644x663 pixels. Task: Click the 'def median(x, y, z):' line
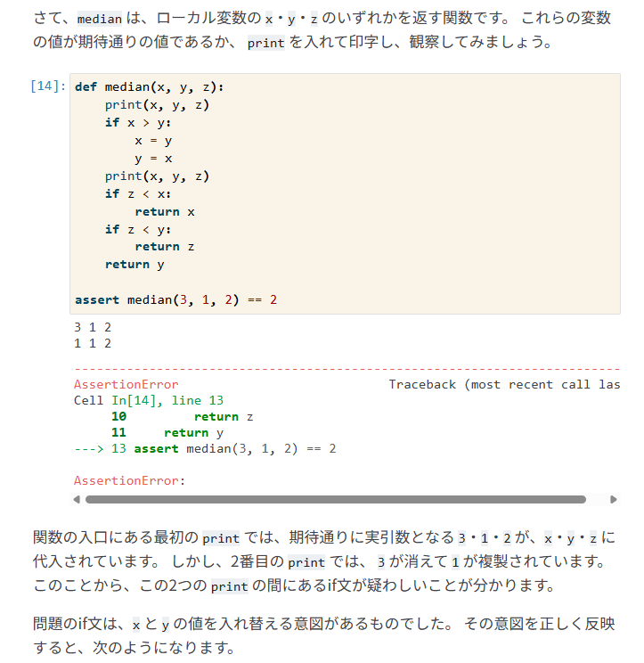pos(149,87)
